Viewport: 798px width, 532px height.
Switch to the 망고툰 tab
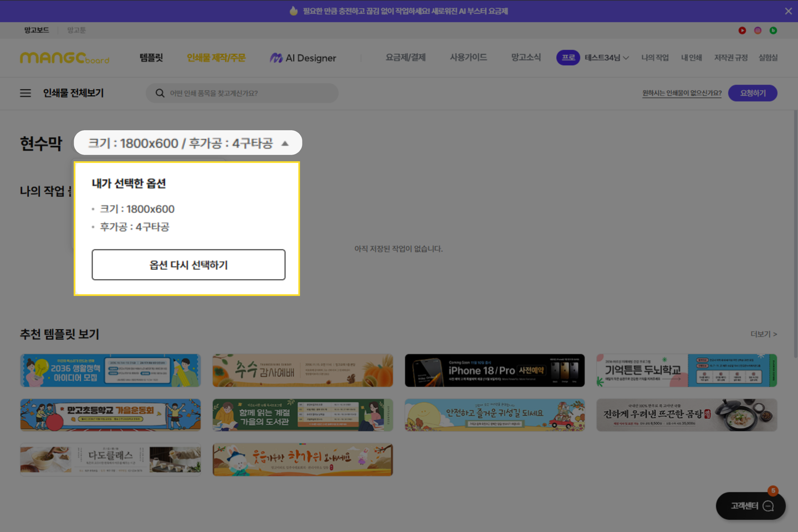tap(76, 30)
